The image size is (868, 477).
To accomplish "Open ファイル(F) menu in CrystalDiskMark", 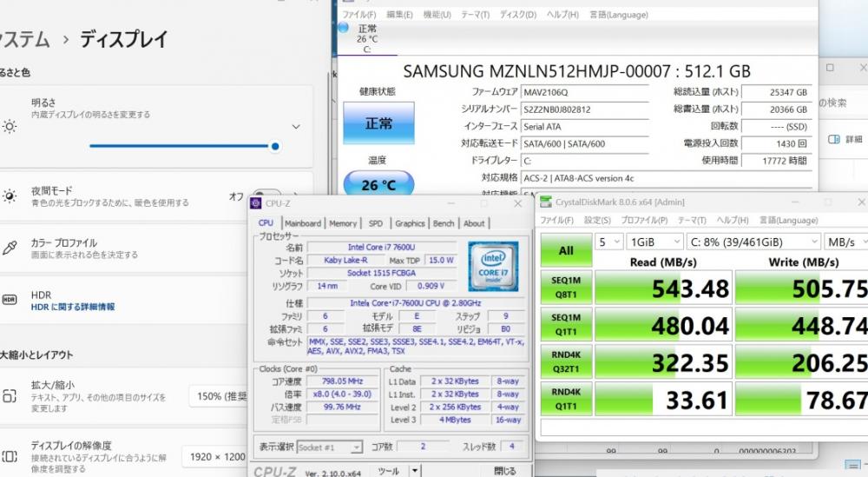I will tap(556, 220).
